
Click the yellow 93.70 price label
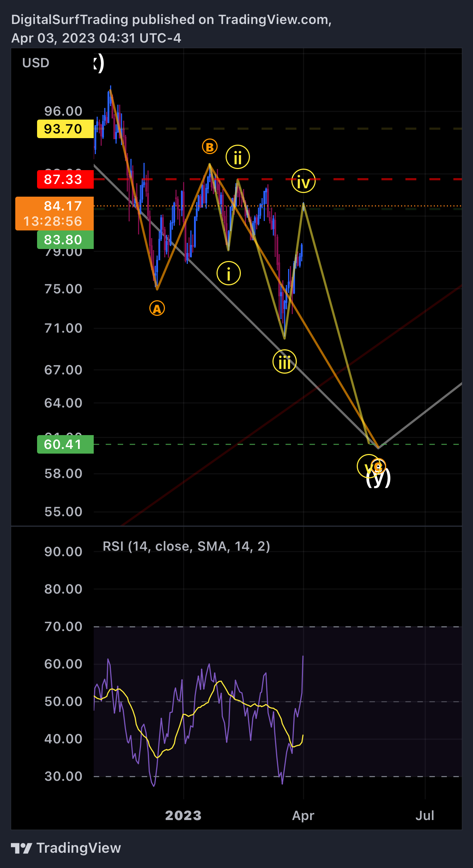(65, 129)
